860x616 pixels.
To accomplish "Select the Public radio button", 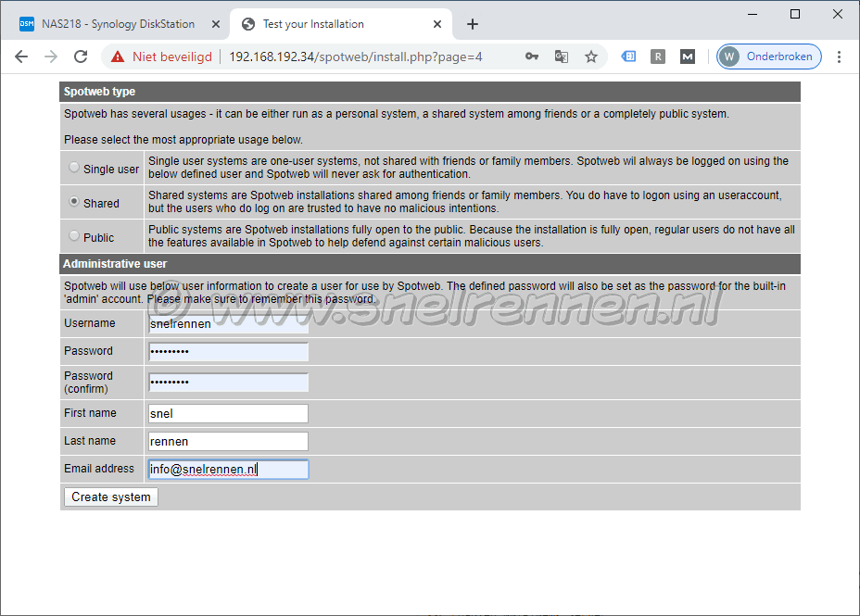I will pos(74,235).
